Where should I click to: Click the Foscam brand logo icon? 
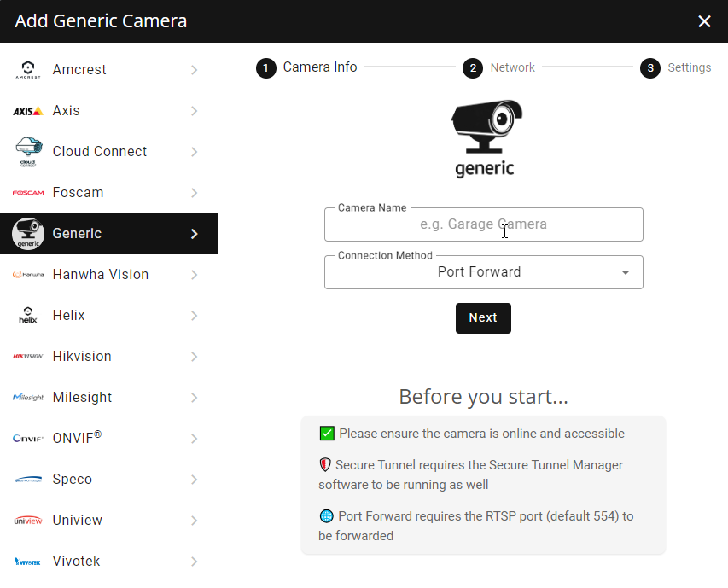click(x=28, y=193)
